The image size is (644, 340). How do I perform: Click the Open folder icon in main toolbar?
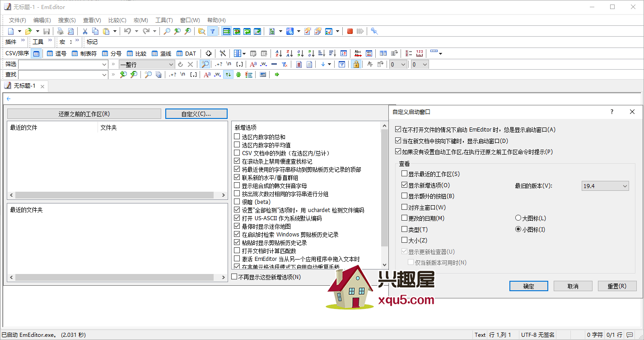(x=28, y=31)
